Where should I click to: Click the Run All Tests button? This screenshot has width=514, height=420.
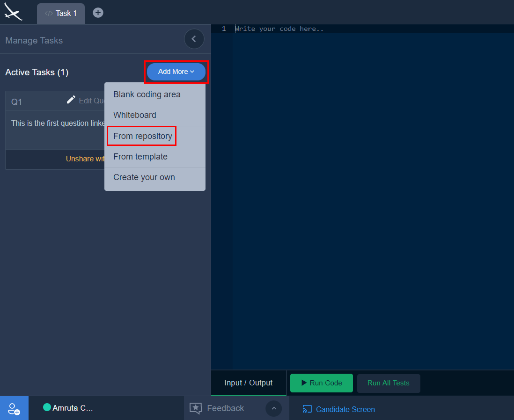389,383
